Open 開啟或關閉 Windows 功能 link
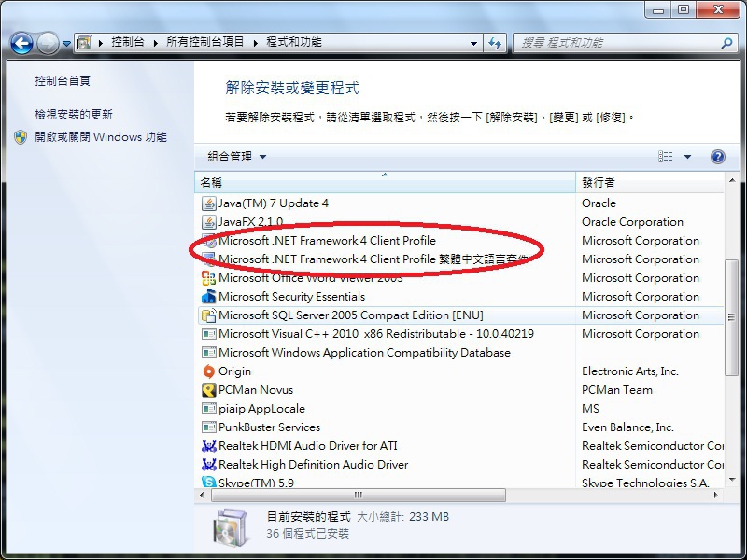This screenshot has height=560, width=747. tap(101, 137)
